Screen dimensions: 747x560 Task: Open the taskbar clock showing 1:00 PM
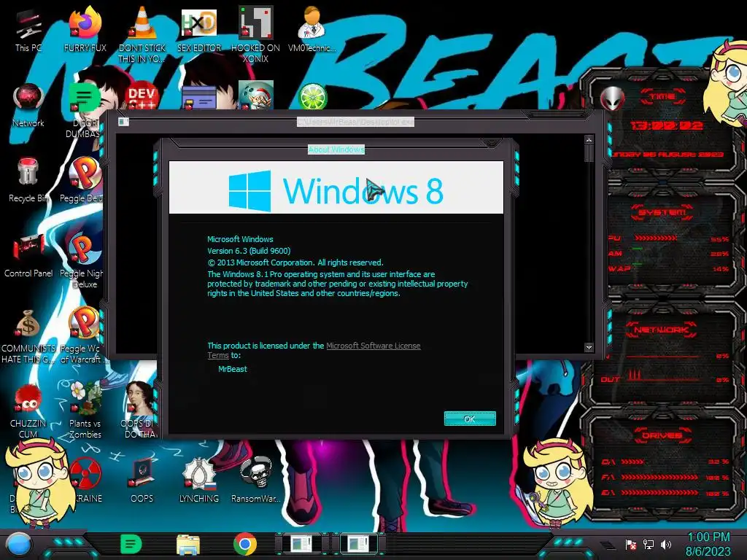708,544
